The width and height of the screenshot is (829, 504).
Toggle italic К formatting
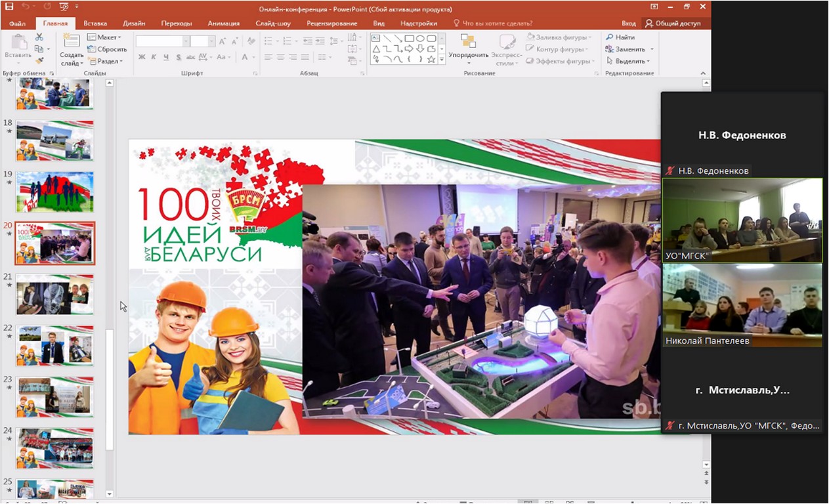pyautogui.click(x=154, y=57)
